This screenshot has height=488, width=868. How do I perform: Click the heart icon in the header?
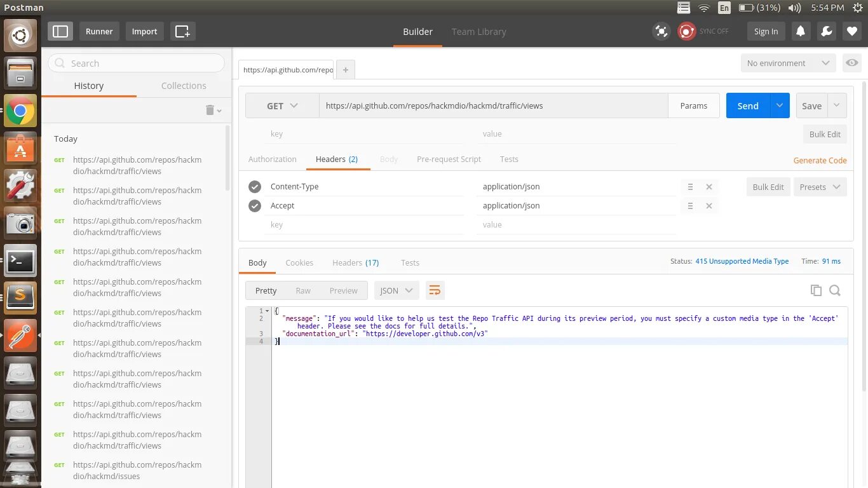click(x=852, y=31)
